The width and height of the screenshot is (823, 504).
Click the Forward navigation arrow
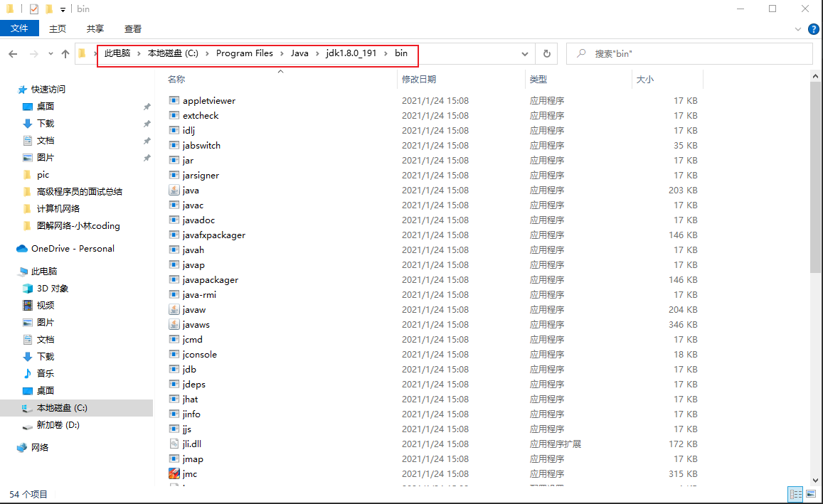point(34,53)
